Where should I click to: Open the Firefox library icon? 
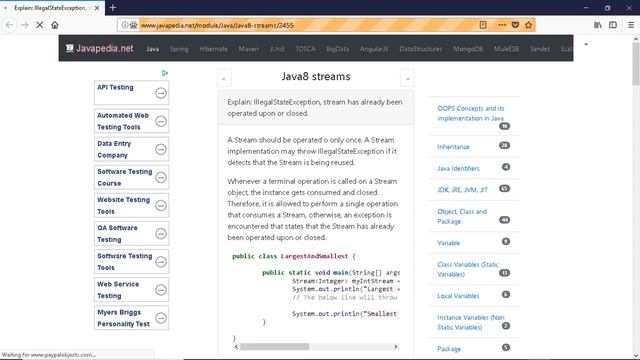tap(598, 25)
